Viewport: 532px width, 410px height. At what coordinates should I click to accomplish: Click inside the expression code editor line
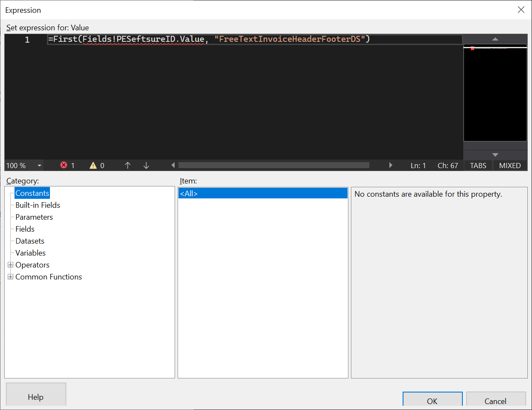pyautogui.click(x=254, y=39)
